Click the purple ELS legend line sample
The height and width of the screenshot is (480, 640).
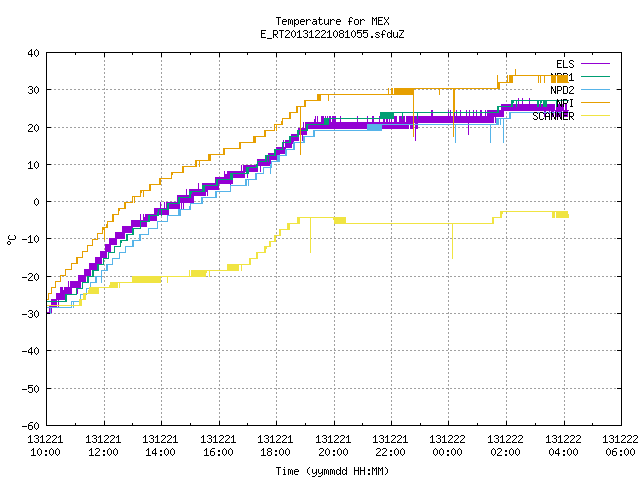[x=595, y=64]
